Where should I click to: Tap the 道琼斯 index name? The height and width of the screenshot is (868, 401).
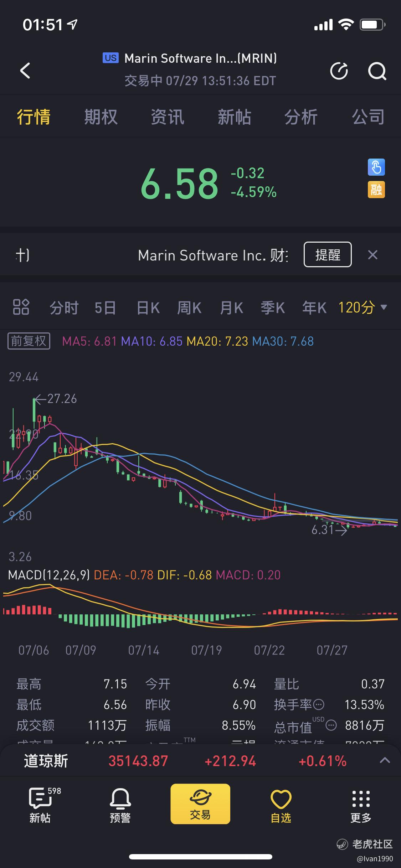click(x=46, y=761)
